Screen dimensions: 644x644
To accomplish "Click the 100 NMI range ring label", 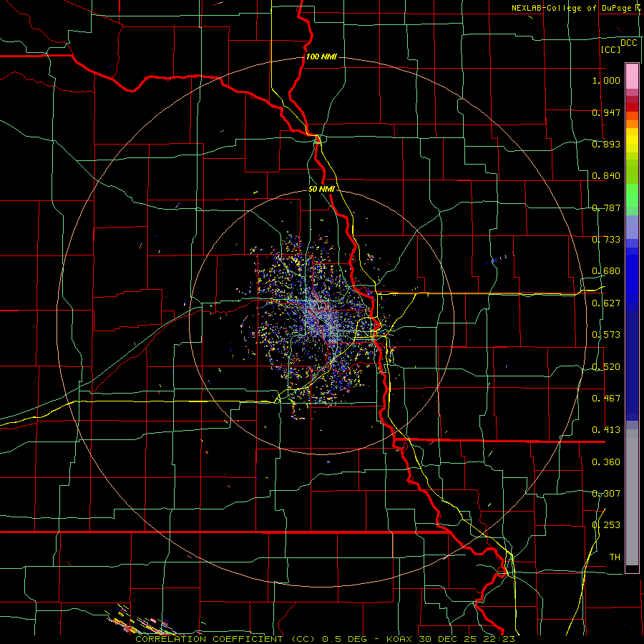I will click(321, 57).
